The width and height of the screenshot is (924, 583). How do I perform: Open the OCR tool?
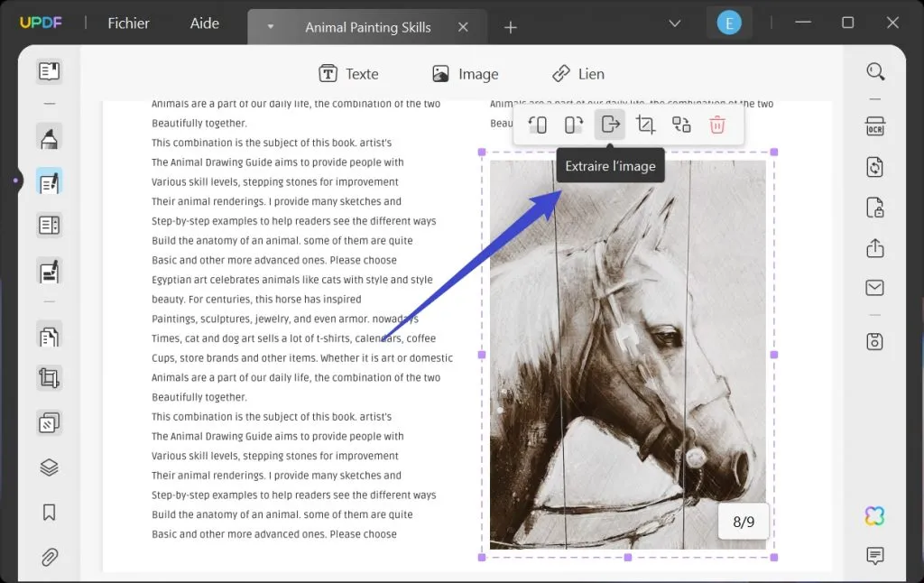875,126
